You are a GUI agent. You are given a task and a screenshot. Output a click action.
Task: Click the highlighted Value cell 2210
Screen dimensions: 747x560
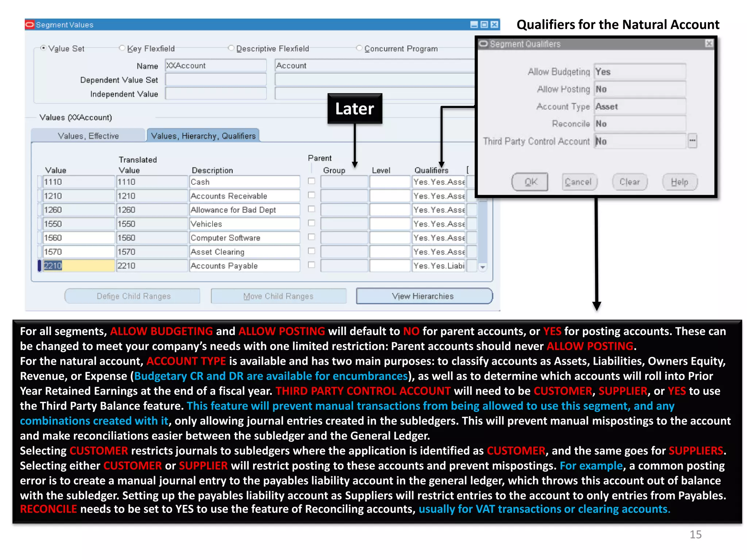click(x=78, y=265)
